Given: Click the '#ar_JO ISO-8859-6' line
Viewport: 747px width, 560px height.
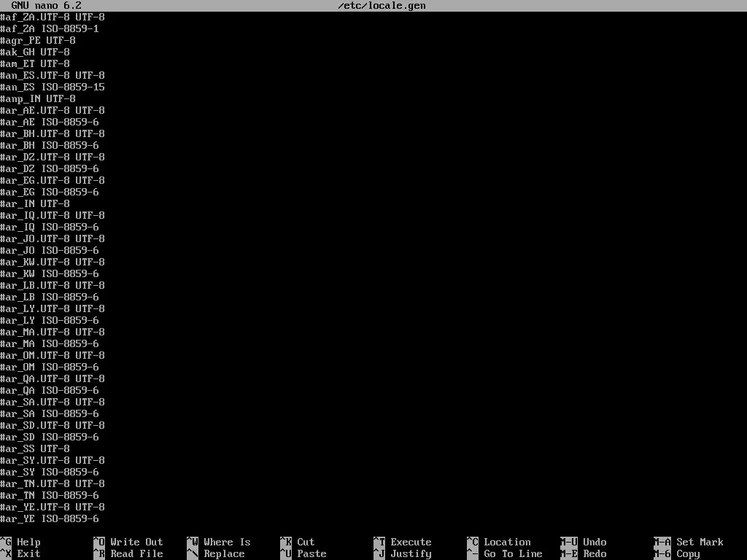Looking at the screenshot, I should click(x=50, y=251).
